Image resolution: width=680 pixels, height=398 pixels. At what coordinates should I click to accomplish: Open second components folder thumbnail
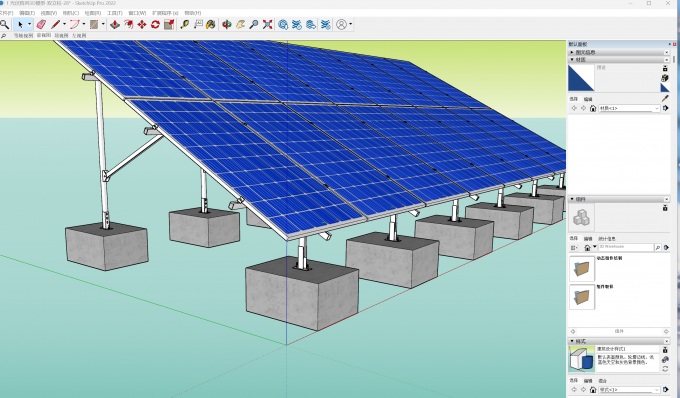(582, 297)
